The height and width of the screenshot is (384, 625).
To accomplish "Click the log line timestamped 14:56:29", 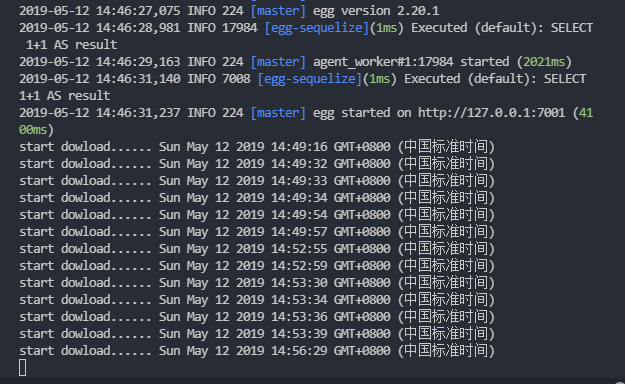I will (257, 351).
